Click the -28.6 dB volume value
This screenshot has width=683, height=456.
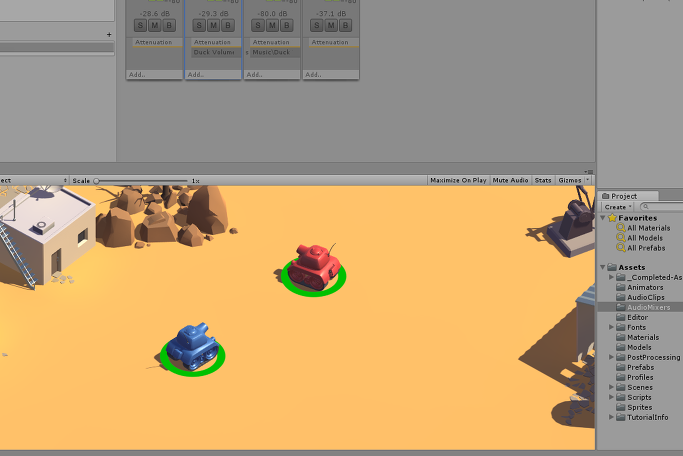point(155,14)
